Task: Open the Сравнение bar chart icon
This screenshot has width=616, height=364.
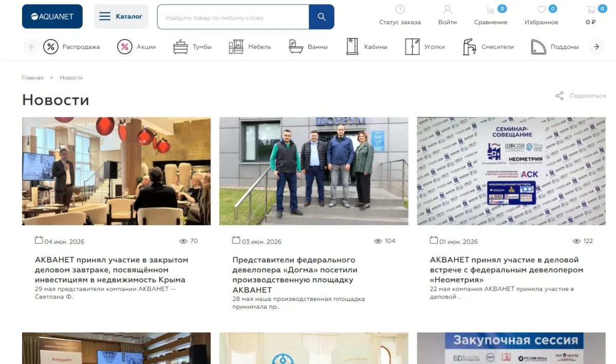Action: pos(491,10)
